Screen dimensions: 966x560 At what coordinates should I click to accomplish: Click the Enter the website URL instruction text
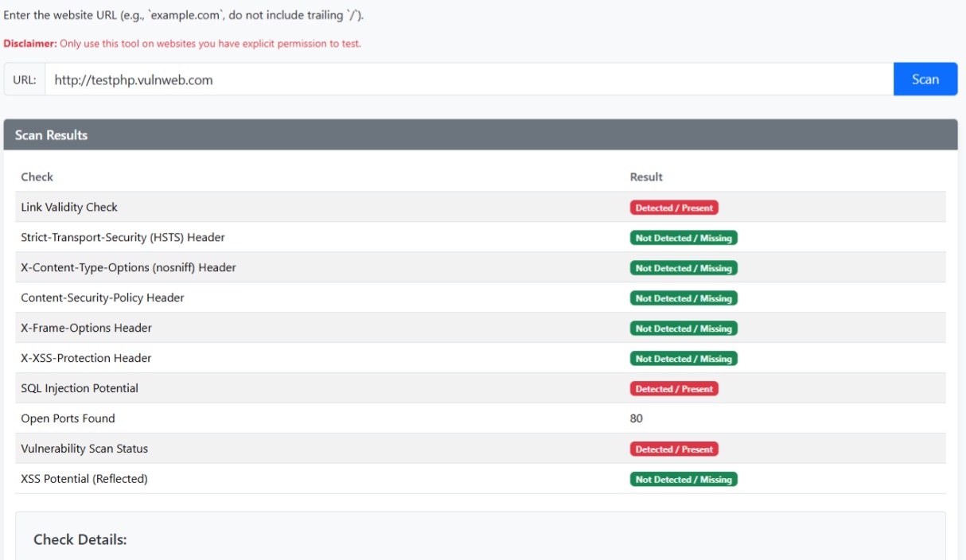tap(184, 16)
